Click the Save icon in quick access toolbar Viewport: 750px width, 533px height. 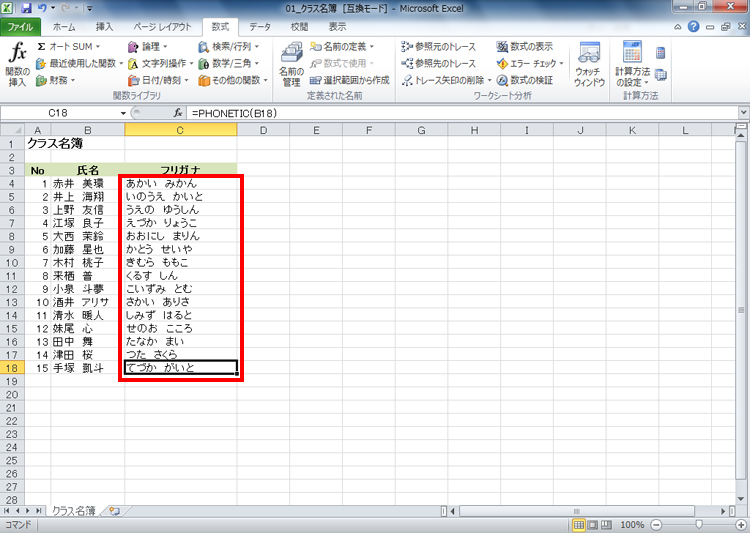tap(26, 8)
